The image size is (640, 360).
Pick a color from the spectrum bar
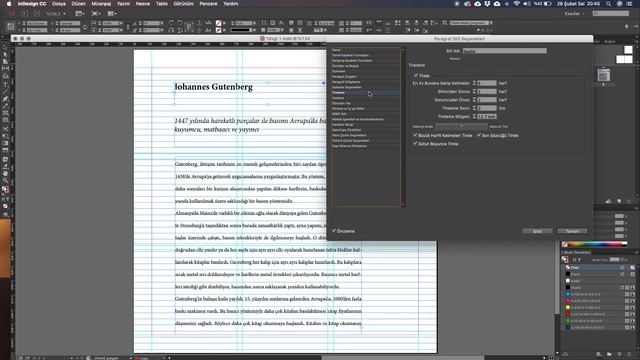coord(594,244)
